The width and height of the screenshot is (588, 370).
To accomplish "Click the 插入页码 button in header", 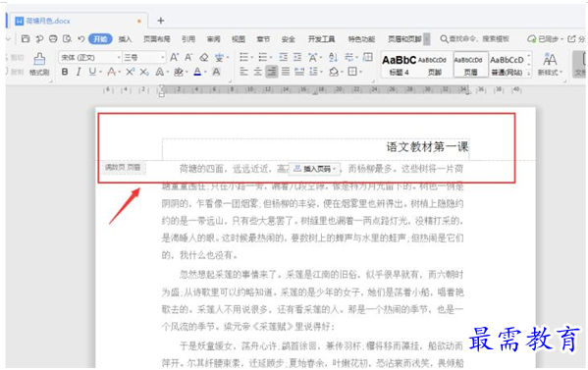I will click(314, 169).
